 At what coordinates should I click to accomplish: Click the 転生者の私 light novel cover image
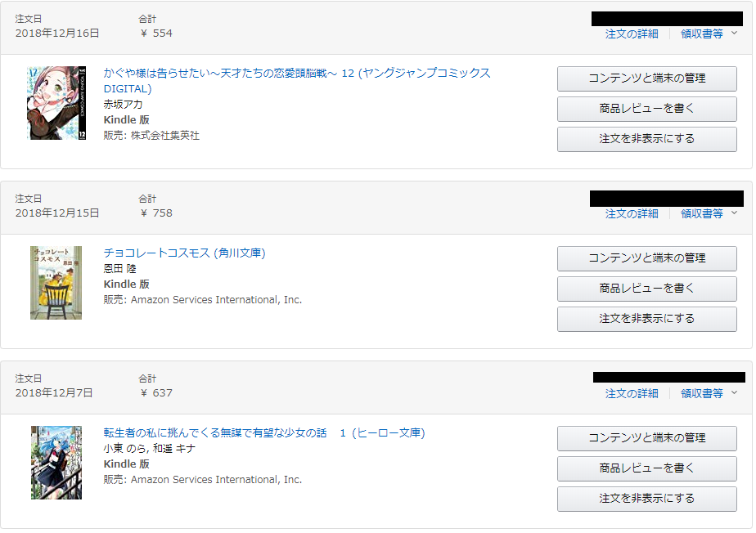56,462
